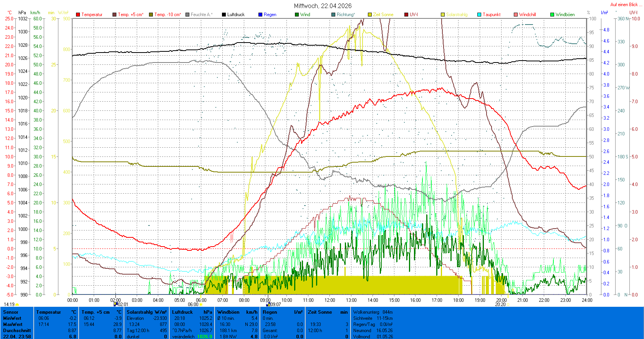Click the blue Regen legend square
Viewport: 644px width, 339px height.
click(260, 15)
